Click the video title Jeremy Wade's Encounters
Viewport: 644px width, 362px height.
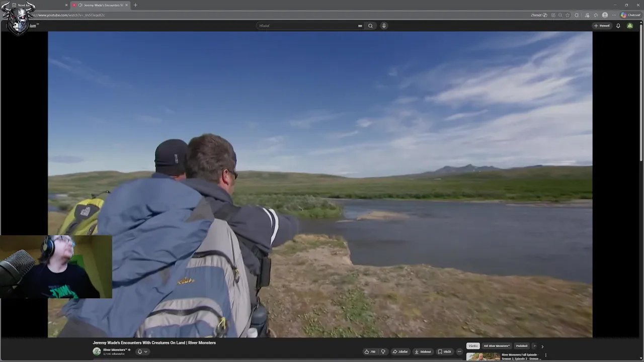pos(154,343)
